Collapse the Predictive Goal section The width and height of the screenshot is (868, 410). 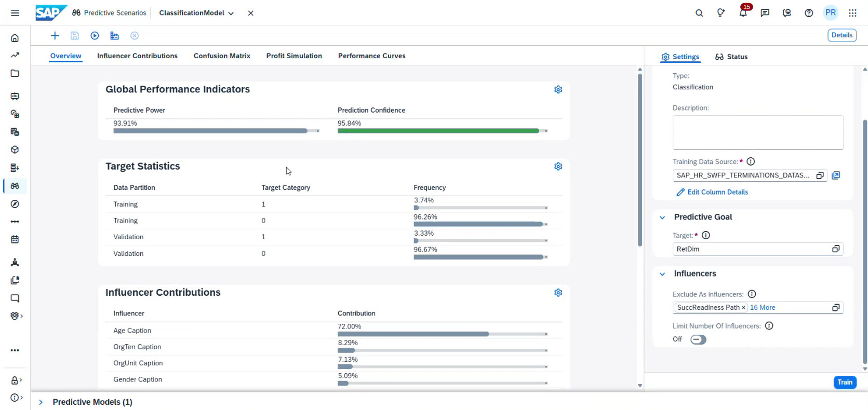(662, 217)
